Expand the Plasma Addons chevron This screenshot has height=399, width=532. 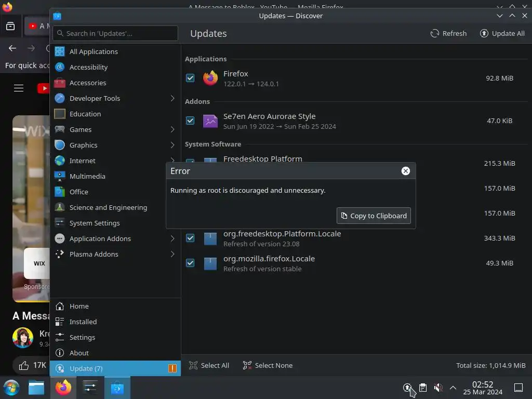172,255
